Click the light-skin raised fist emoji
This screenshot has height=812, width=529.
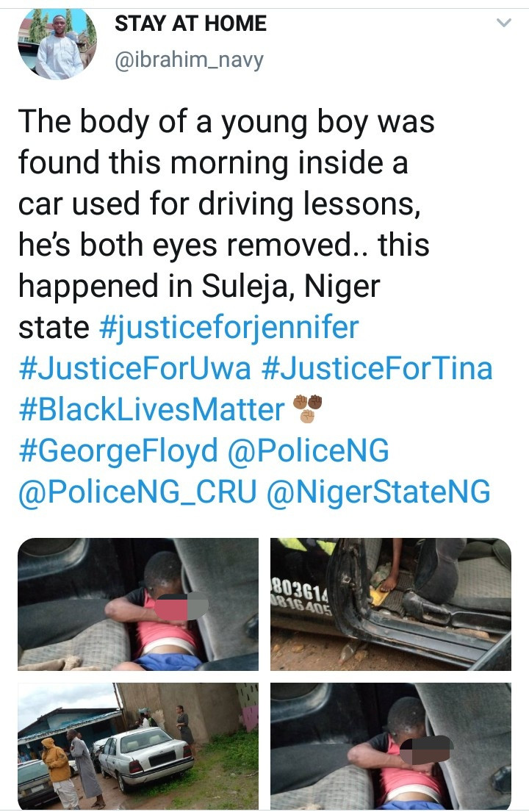tap(307, 416)
